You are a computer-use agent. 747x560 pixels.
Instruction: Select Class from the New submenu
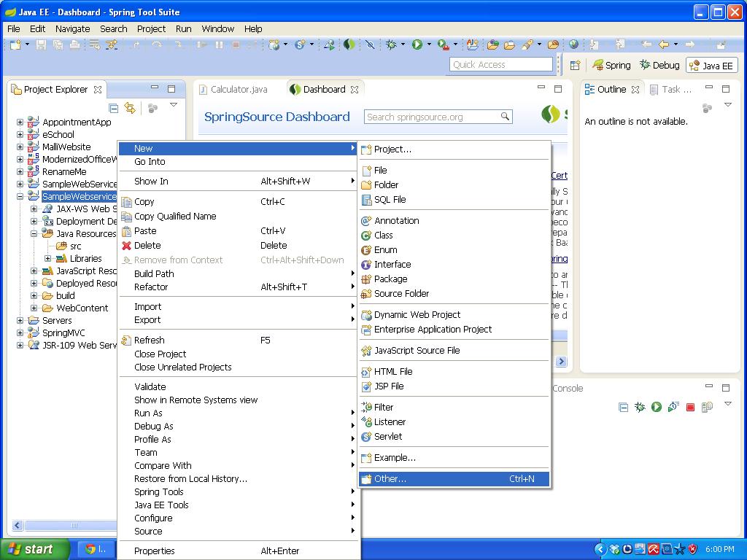[x=383, y=235]
